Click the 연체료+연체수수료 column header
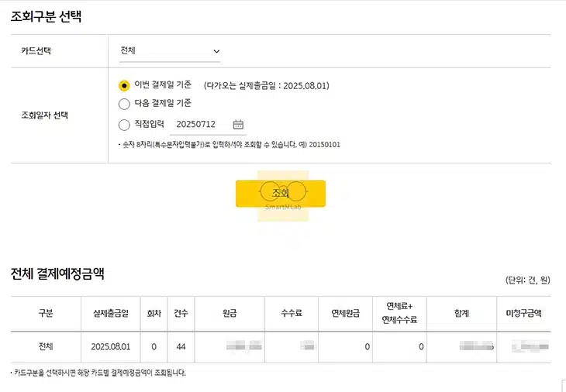Image resolution: width=566 pixels, height=392 pixels. 399,313
